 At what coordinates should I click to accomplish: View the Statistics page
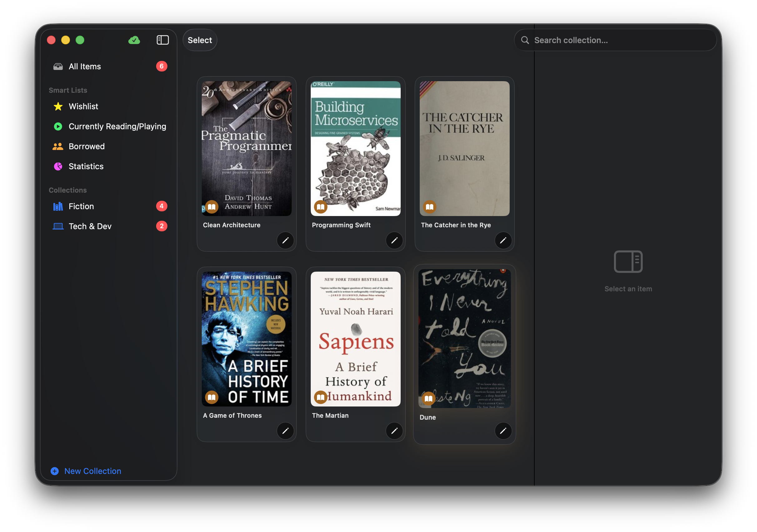pos(109,166)
